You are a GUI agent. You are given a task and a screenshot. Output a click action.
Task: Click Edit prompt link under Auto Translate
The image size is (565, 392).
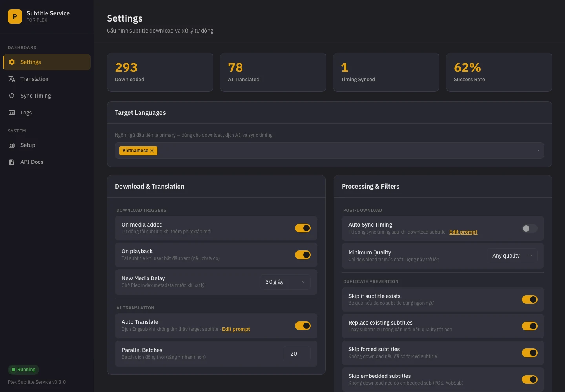point(236,329)
